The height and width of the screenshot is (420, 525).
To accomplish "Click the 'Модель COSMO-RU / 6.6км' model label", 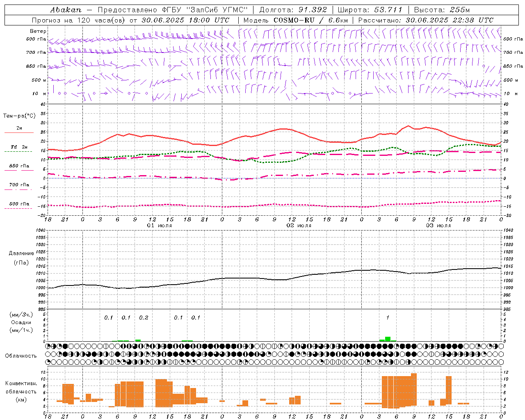I will (296, 20).
